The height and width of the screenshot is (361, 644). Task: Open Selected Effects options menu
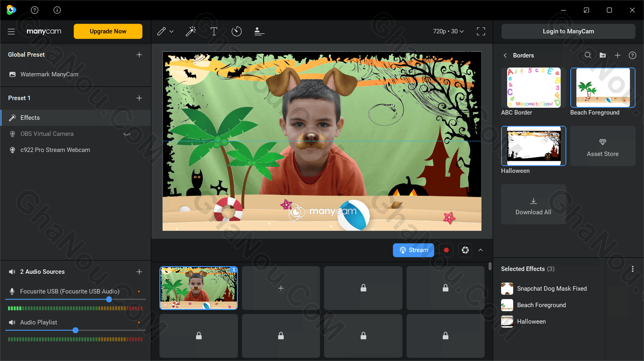point(633,269)
